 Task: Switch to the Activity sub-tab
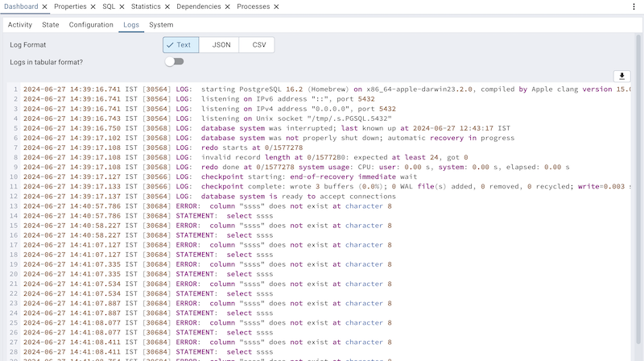click(20, 25)
